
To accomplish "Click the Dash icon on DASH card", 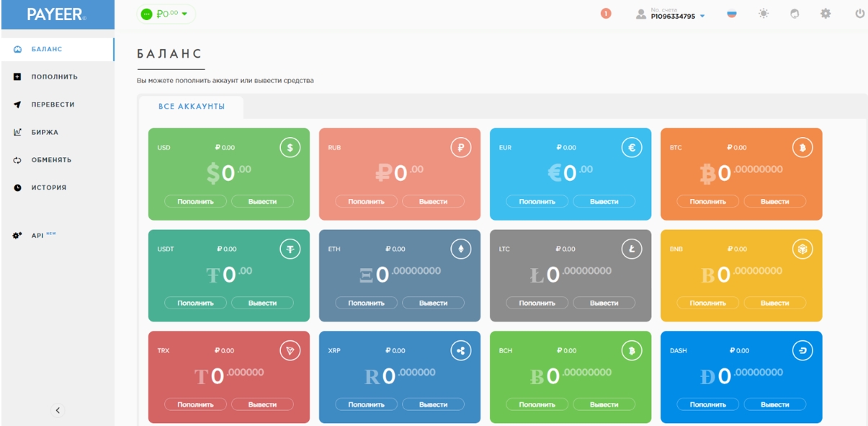I will coord(802,351).
